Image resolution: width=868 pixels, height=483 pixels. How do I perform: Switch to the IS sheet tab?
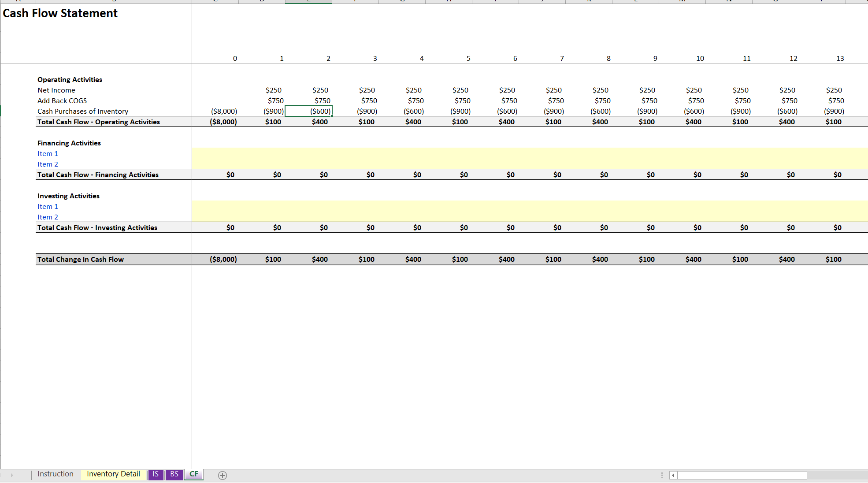pos(155,474)
